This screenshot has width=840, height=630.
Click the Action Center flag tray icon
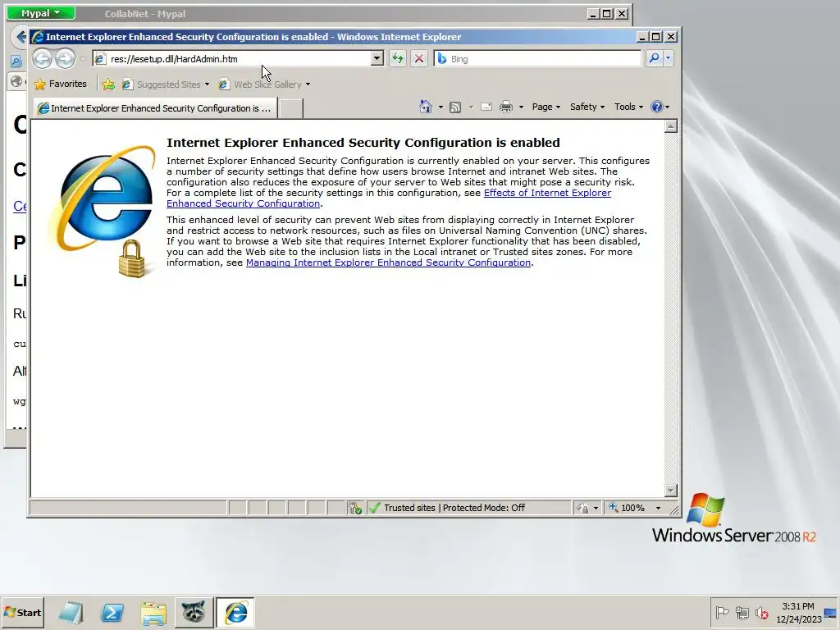(x=722, y=612)
